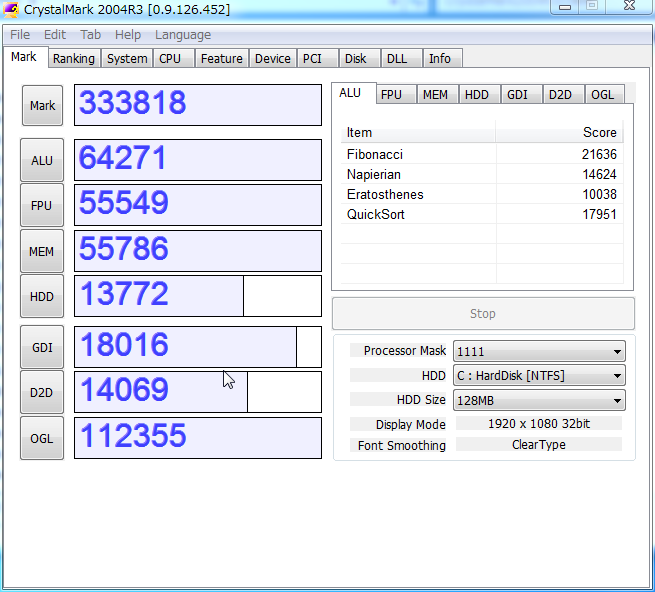Expand the Processor Mask dropdown

(539, 351)
